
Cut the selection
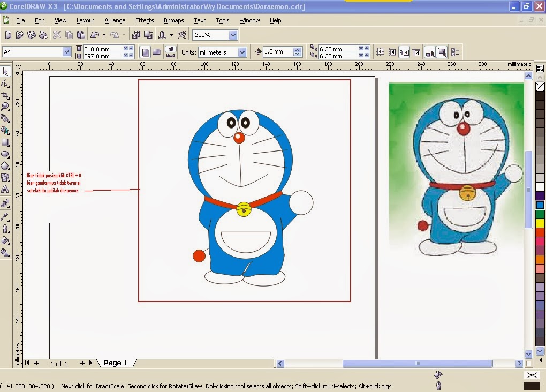click(57, 34)
